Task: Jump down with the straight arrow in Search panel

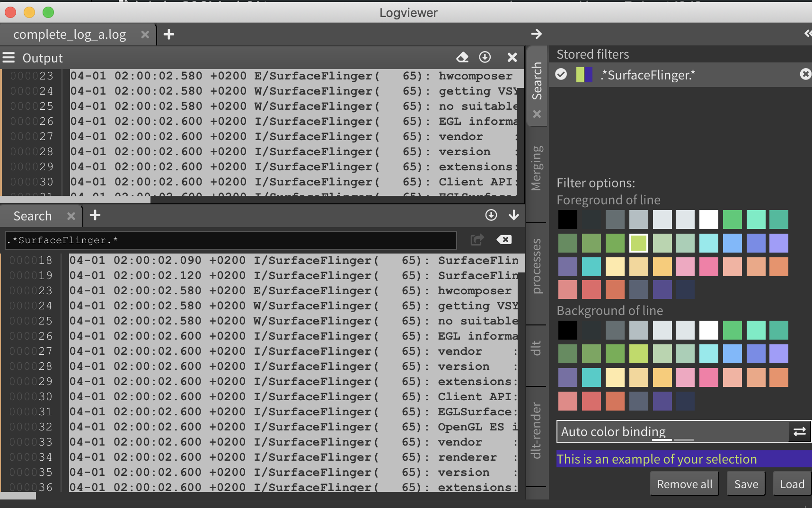Action: point(515,215)
